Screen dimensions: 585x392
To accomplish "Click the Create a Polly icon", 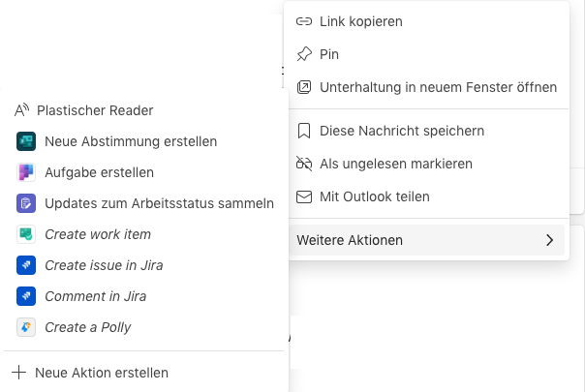I will [26, 327].
